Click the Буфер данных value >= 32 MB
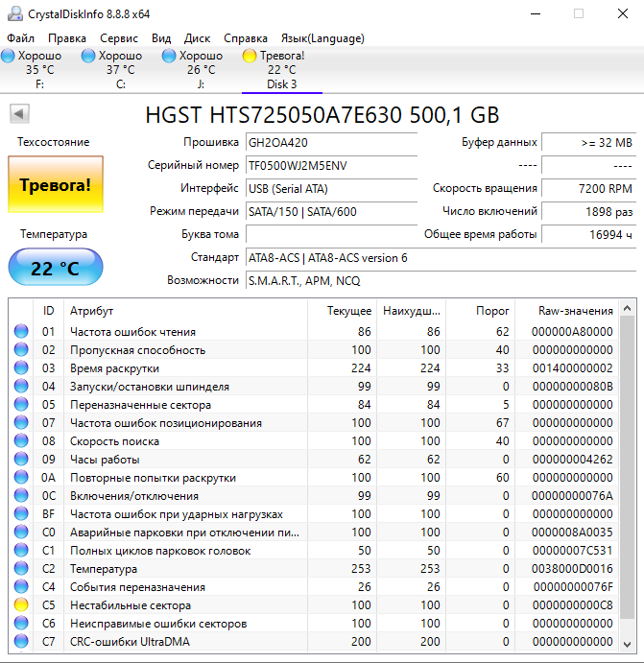Viewport: 644px width, 663px height. [588, 143]
